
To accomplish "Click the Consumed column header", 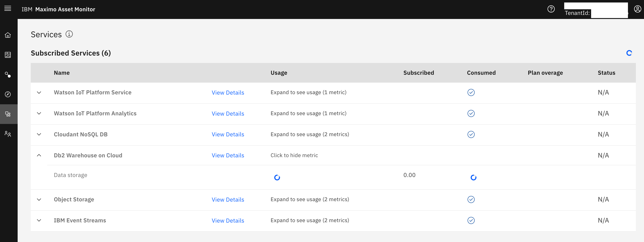I will (x=481, y=73).
